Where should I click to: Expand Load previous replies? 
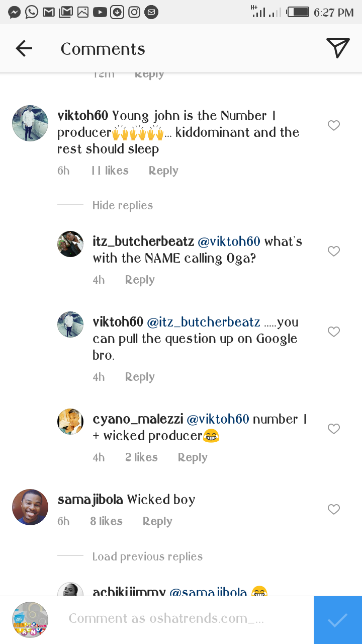click(147, 556)
